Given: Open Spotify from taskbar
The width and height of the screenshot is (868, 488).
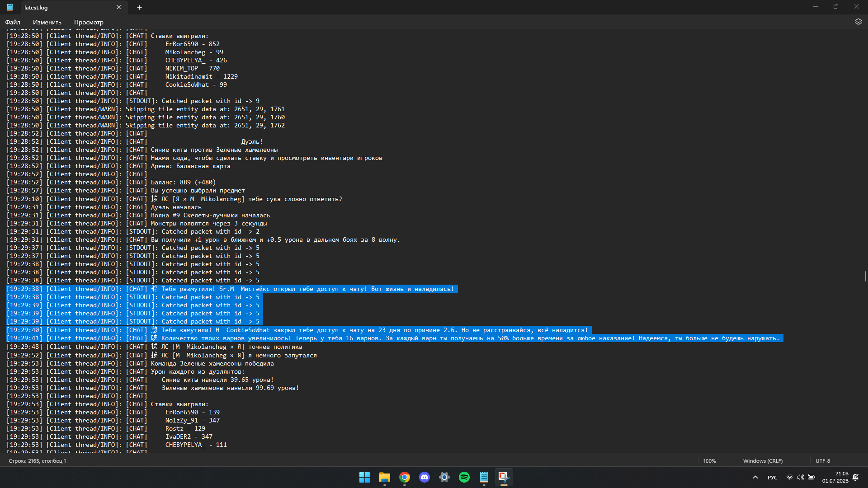Looking at the screenshot, I should pyautogui.click(x=464, y=477).
